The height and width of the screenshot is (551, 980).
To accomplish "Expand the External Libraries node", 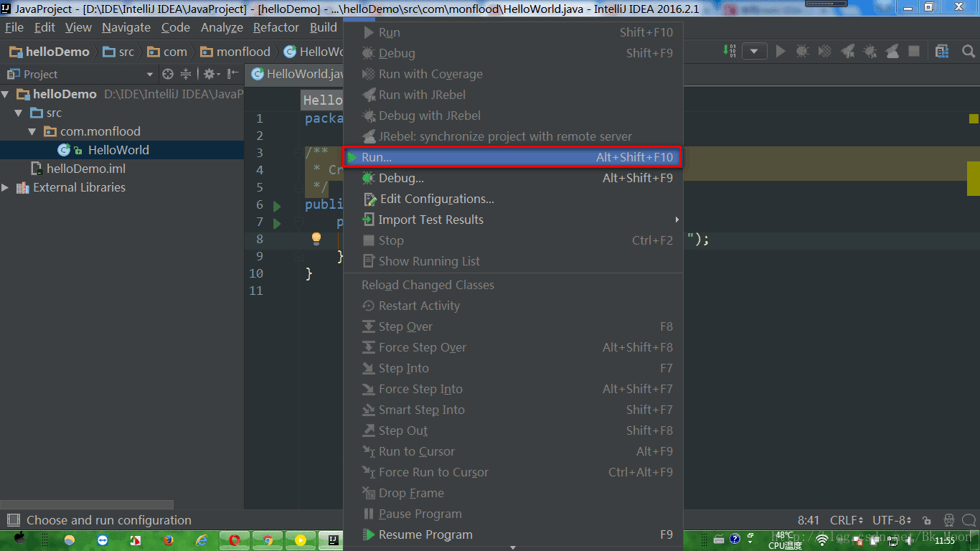I will click(x=6, y=187).
